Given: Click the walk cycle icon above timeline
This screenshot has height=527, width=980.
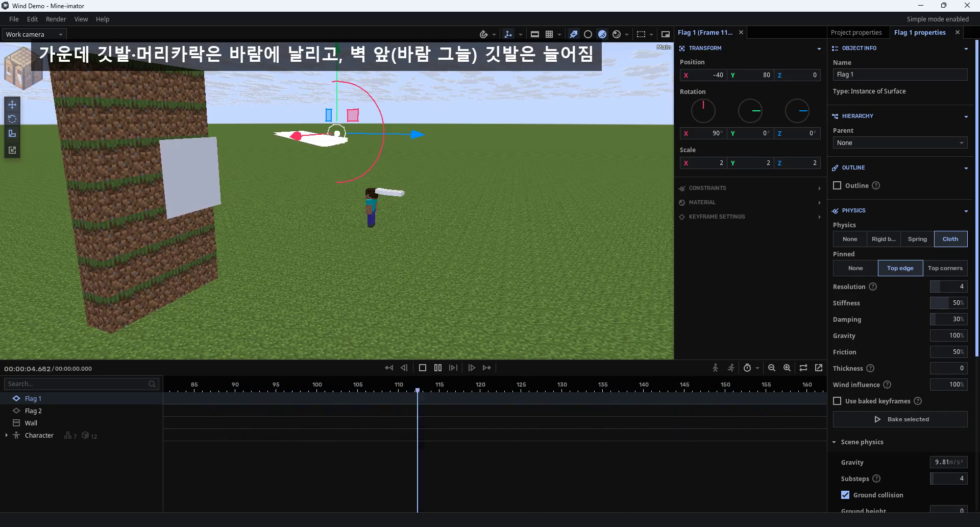Looking at the screenshot, I should tap(716, 368).
